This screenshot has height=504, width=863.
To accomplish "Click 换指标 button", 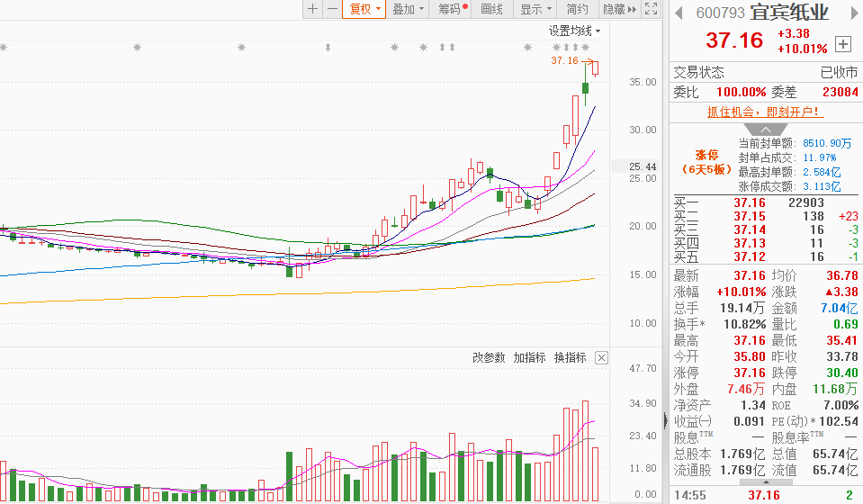I will [571, 357].
